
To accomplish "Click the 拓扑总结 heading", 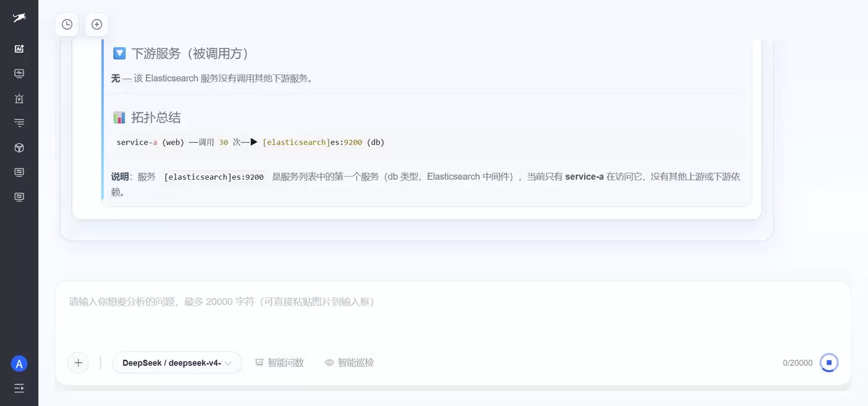I will (x=156, y=118).
